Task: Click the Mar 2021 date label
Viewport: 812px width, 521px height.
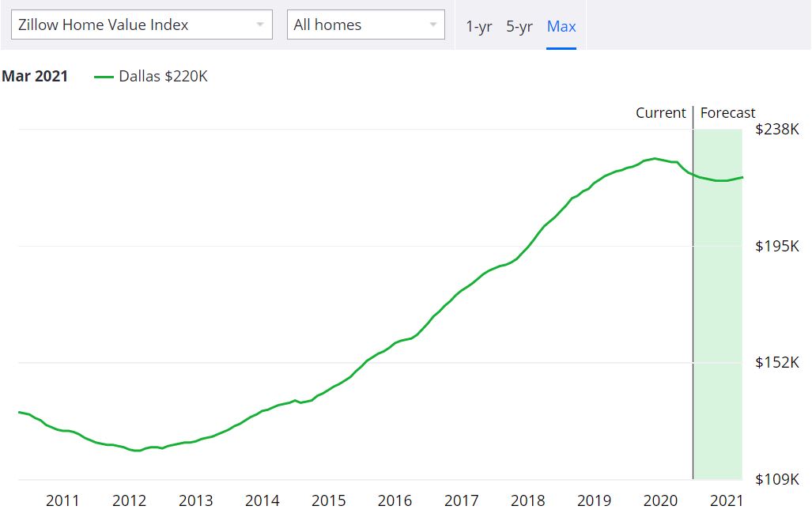Action: tap(35, 76)
